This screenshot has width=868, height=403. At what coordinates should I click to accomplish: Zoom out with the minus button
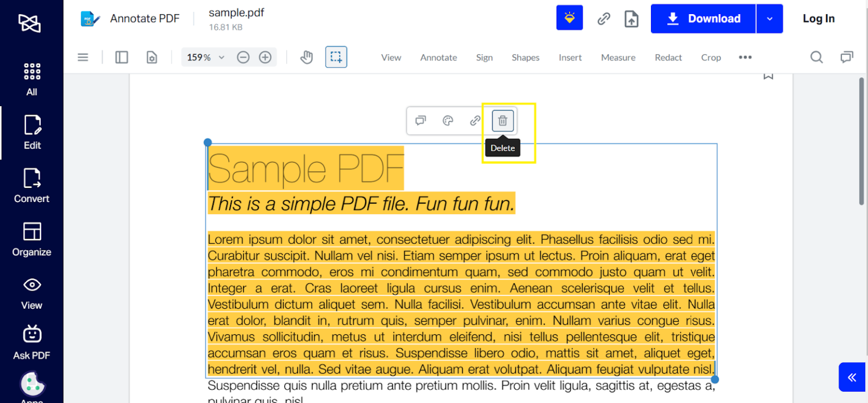tap(243, 56)
